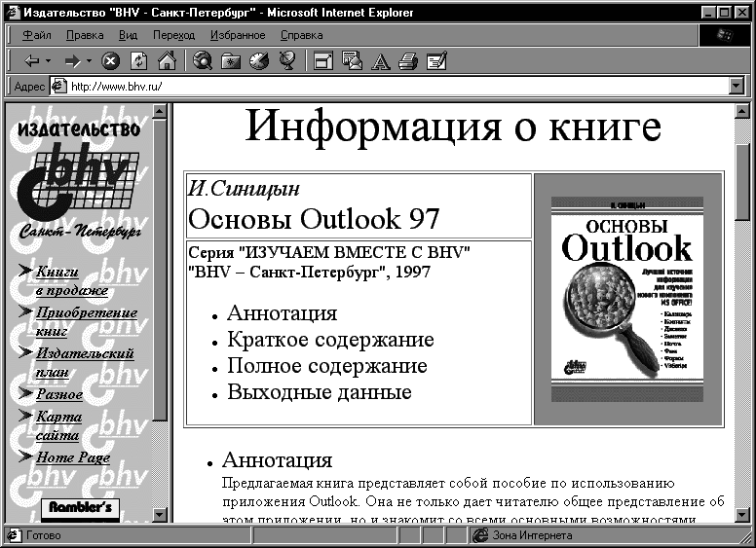Change font size with the A icon
The image size is (756, 548).
click(x=380, y=61)
